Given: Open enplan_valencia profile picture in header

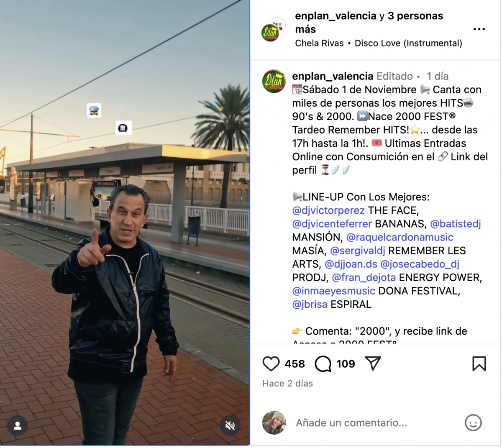Looking at the screenshot, I should (272, 30).
